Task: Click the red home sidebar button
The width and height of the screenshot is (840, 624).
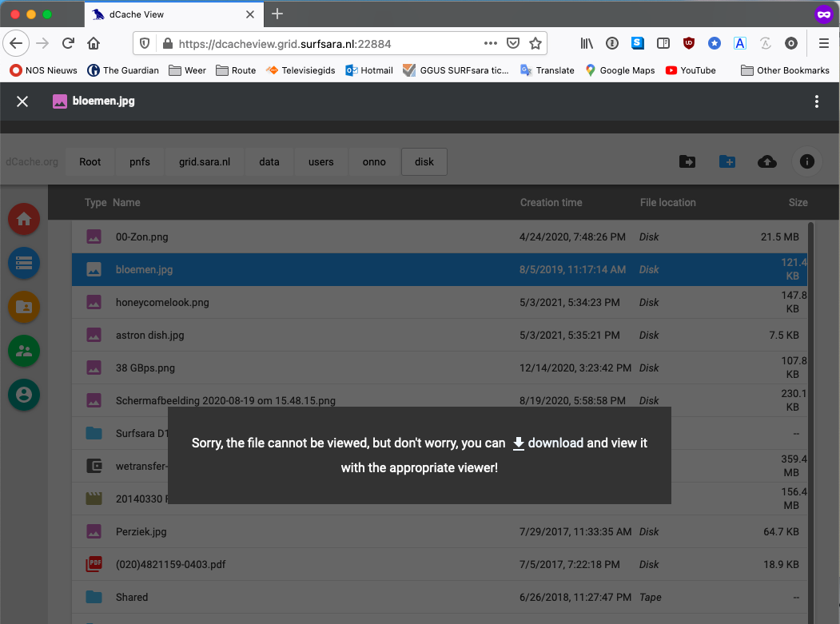Action: (x=24, y=219)
